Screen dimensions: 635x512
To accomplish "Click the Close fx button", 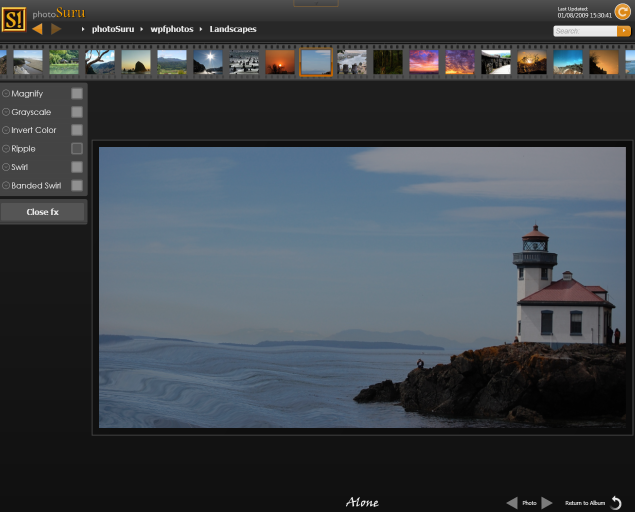I will pyautogui.click(x=43, y=212).
